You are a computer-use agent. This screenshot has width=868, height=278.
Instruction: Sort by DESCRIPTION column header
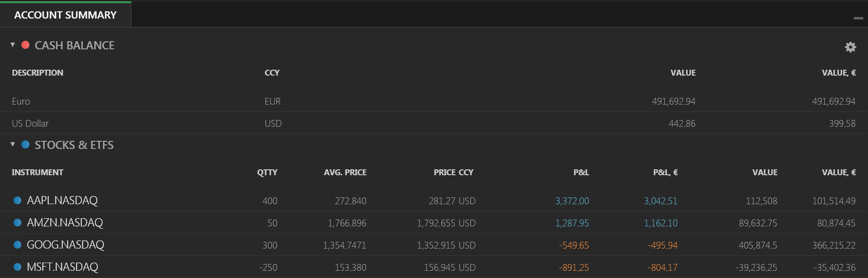pos(38,73)
